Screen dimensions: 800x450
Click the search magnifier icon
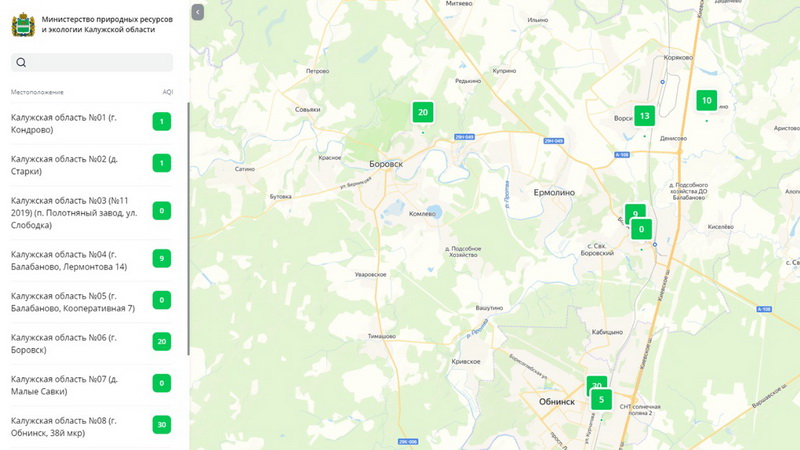[x=21, y=62]
